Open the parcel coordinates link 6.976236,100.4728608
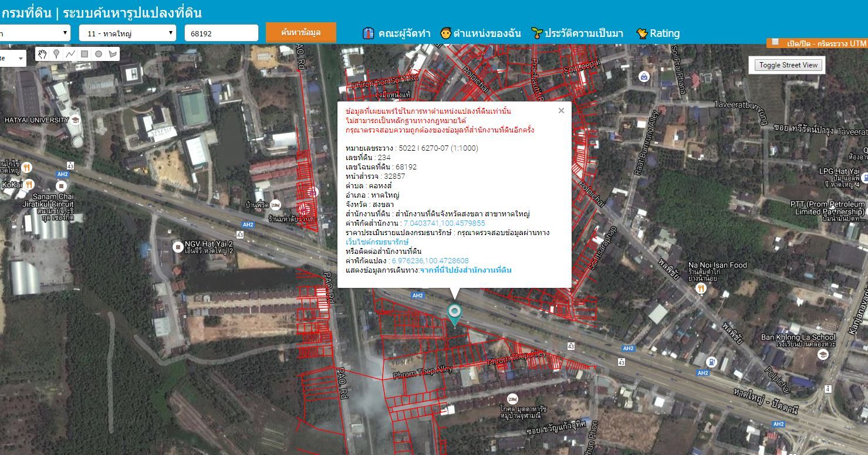868x455 pixels. pyautogui.click(x=430, y=260)
